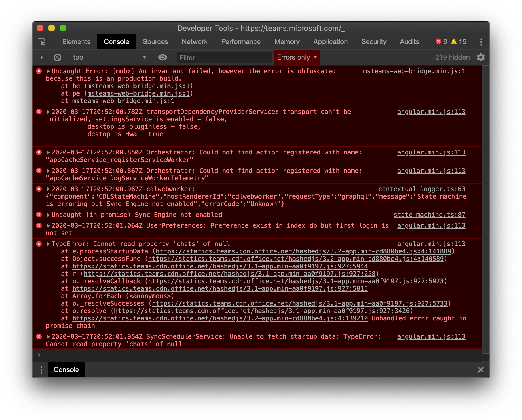Open angular.min.js:113 link for transport error
522x420 pixels.
click(431, 112)
